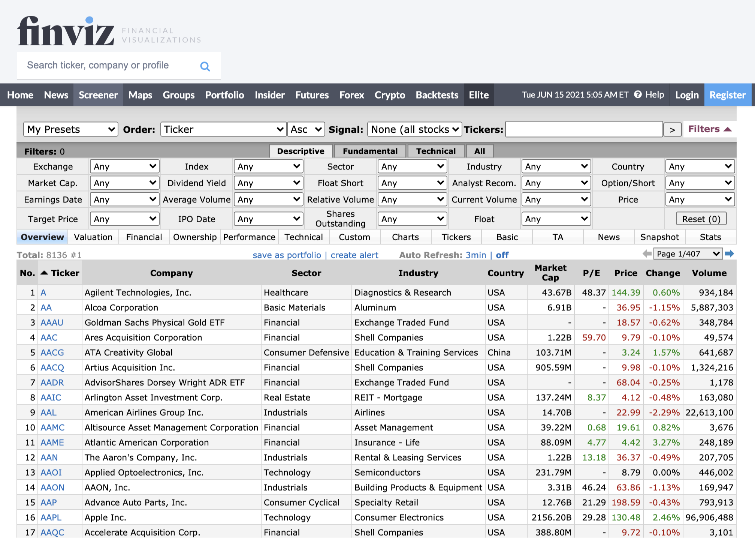Open the Crypto menu item
This screenshot has width=755, height=560.
[390, 95]
